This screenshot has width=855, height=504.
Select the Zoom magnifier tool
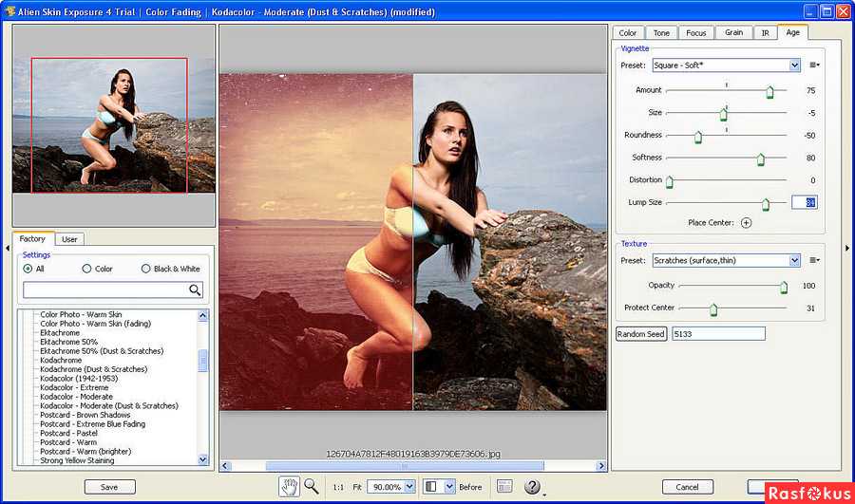tap(312, 486)
